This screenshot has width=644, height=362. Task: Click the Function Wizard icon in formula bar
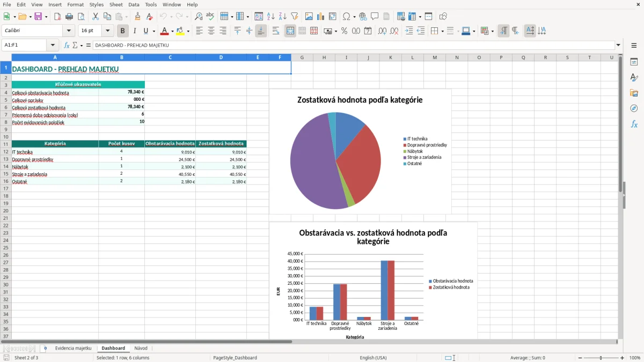(x=67, y=46)
